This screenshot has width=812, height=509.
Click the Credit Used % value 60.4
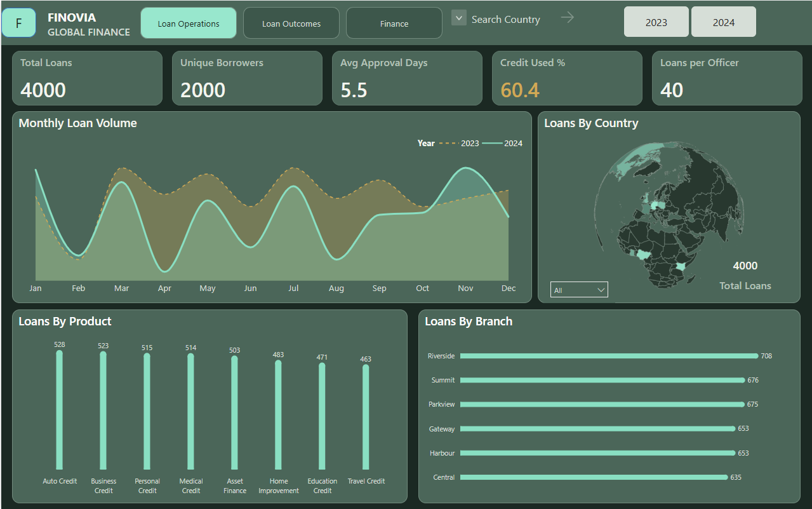coord(520,90)
